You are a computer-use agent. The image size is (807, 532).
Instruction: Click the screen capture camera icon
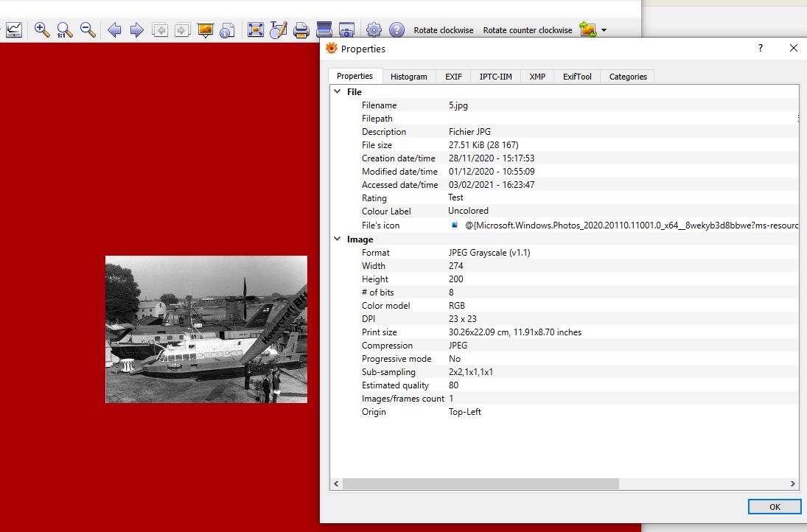[x=346, y=30]
